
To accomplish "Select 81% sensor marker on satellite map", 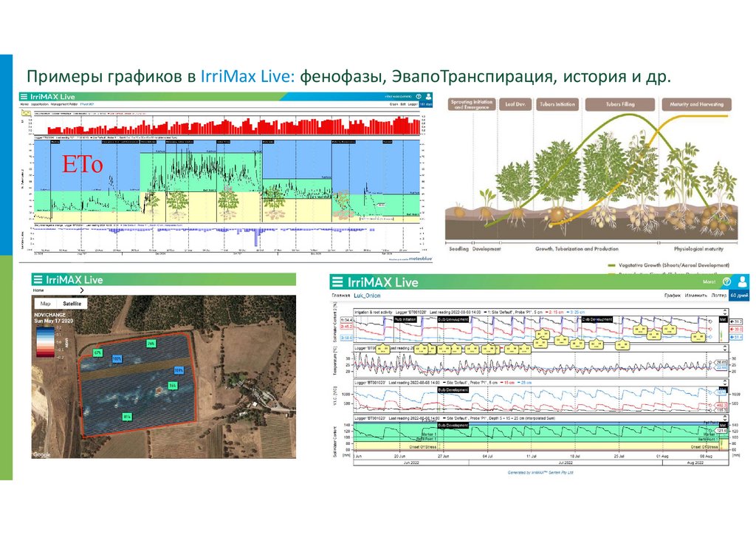I will tap(127, 416).
